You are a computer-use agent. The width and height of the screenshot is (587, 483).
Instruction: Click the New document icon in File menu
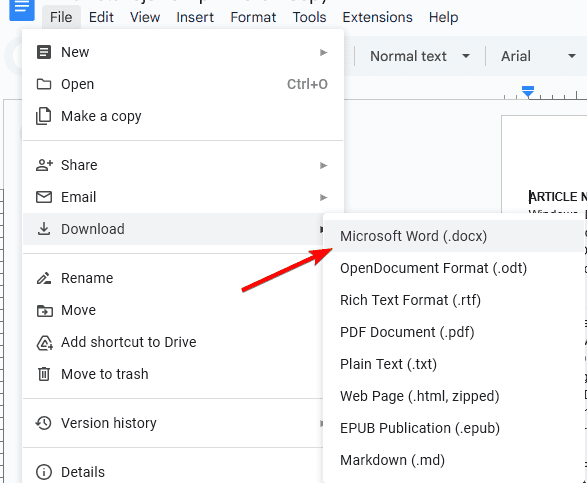(44, 52)
